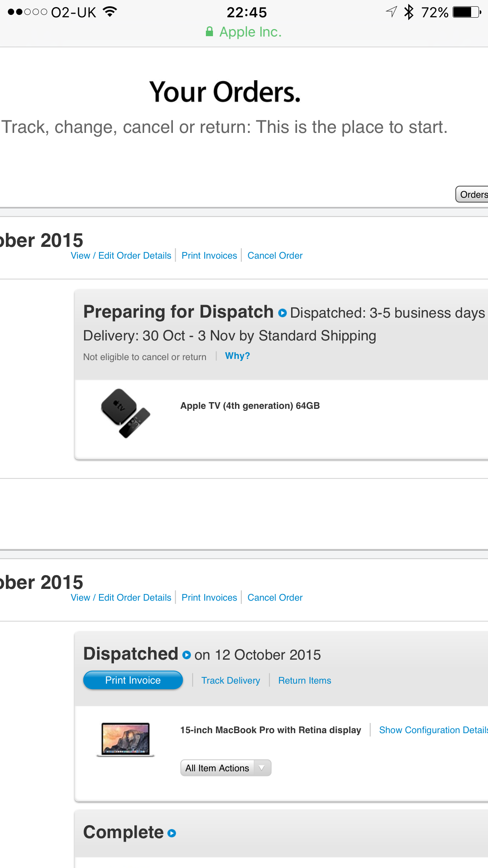Image resolution: width=488 pixels, height=868 pixels.
Task: Click the blue Print Invoice button
Action: click(133, 680)
